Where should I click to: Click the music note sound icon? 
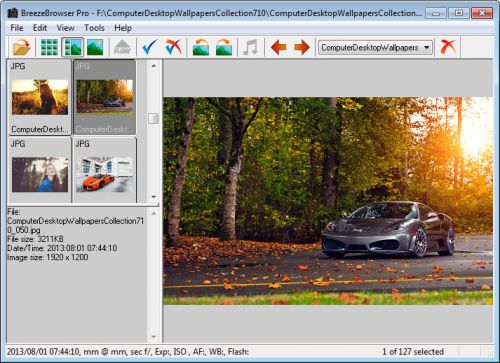pos(251,47)
